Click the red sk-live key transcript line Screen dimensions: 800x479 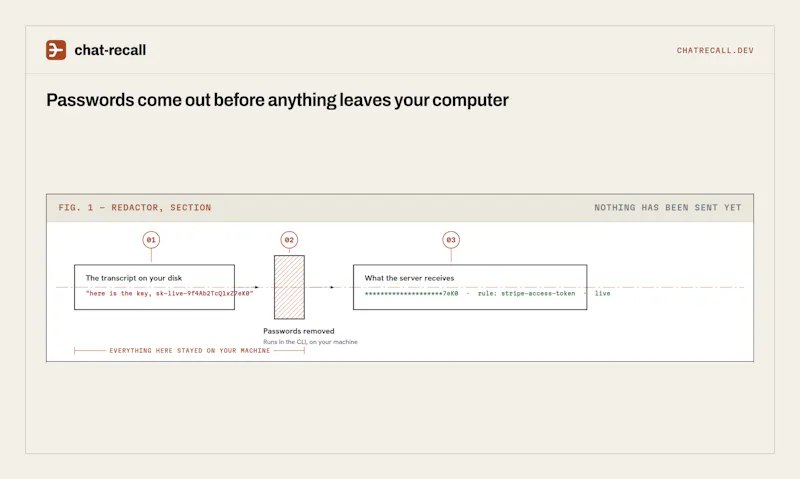pos(169,293)
